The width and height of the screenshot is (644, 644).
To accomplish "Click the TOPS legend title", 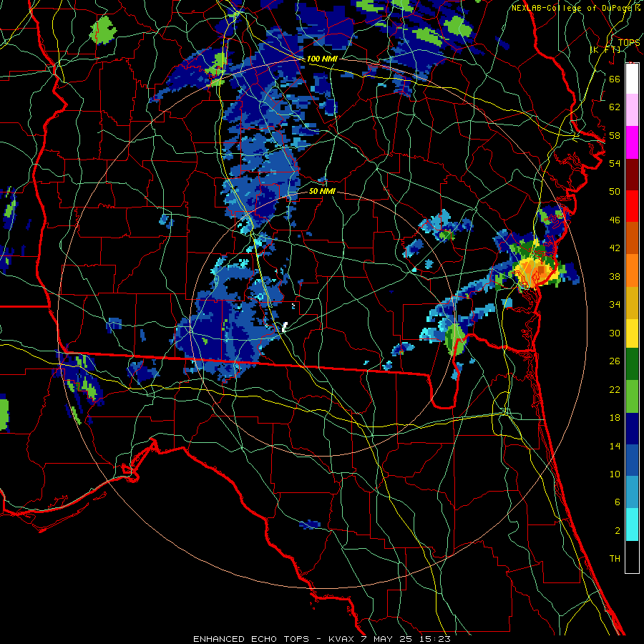I will click(x=629, y=43).
